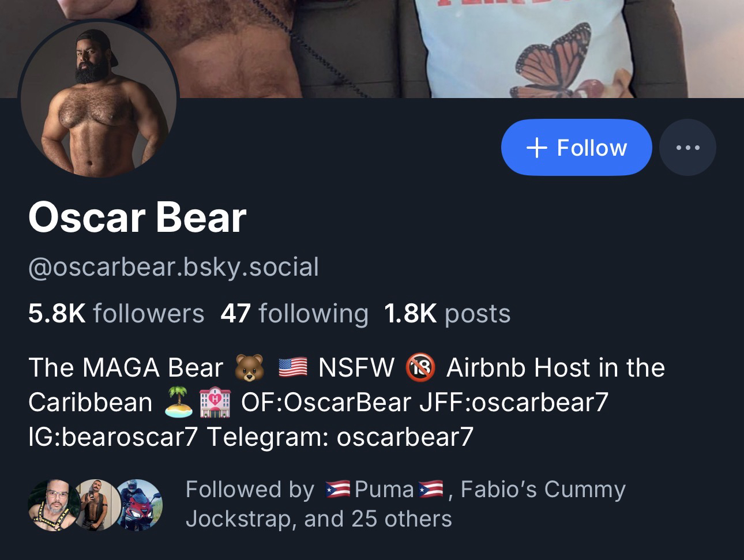744x560 pixels.
Task: Open the Oscar Bear profile avatar
Action: click(x=99, y=101)
